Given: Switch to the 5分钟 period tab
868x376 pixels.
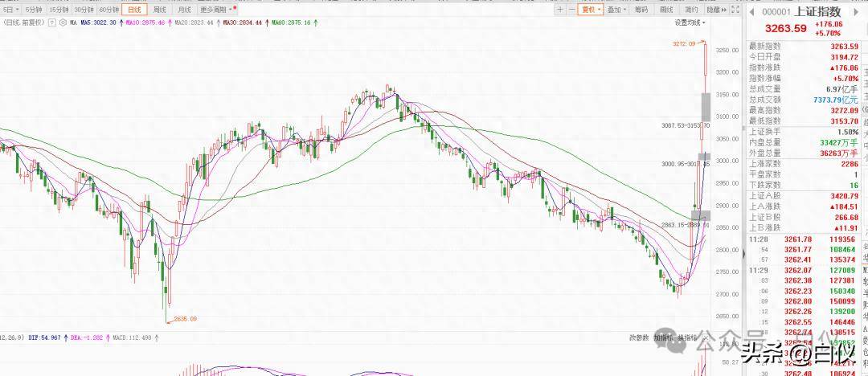Looking at the screenshot, I should pyautogui.click(x=33, y=10).
